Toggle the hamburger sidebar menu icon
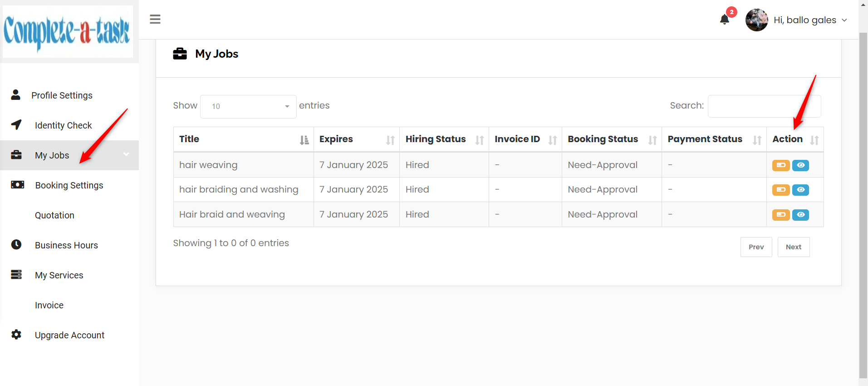868x386 pixels. point(155,19)
